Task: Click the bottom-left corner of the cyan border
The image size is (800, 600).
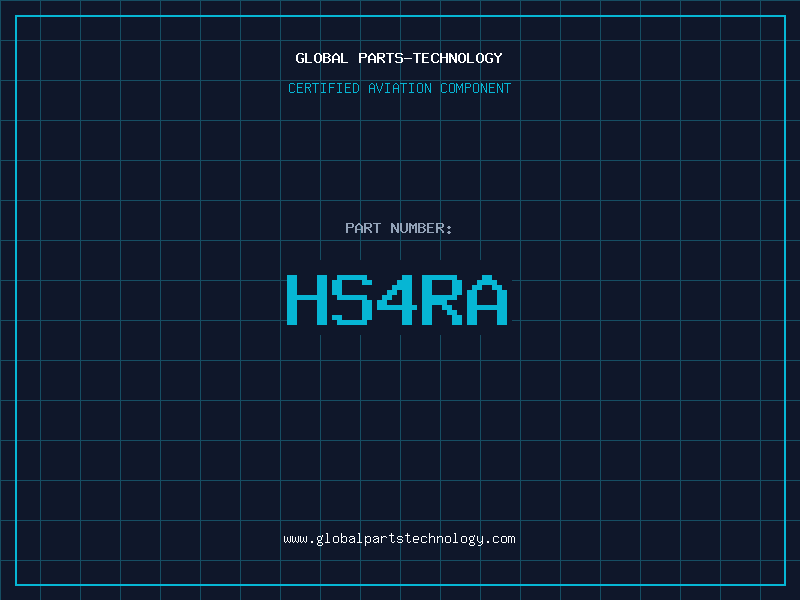Action: coord(16,584)
